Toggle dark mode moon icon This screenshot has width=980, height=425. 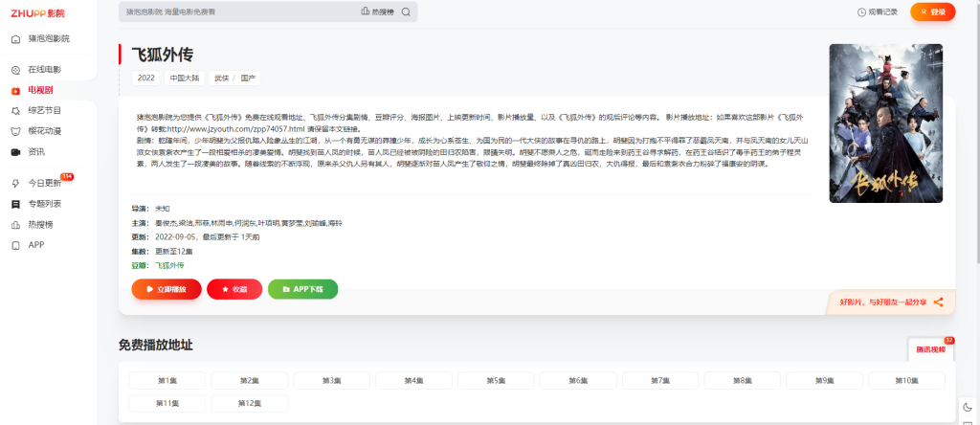(969, 408)
